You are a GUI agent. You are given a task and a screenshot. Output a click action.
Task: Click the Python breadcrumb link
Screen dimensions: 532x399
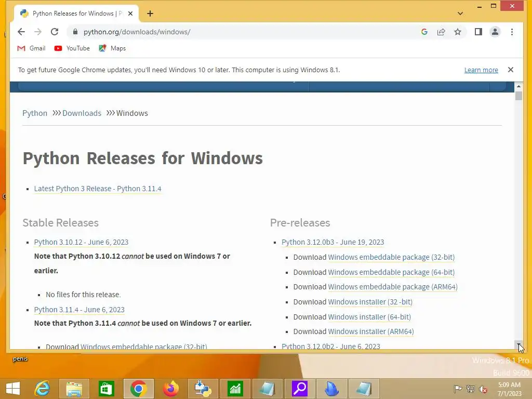point(35,113)
